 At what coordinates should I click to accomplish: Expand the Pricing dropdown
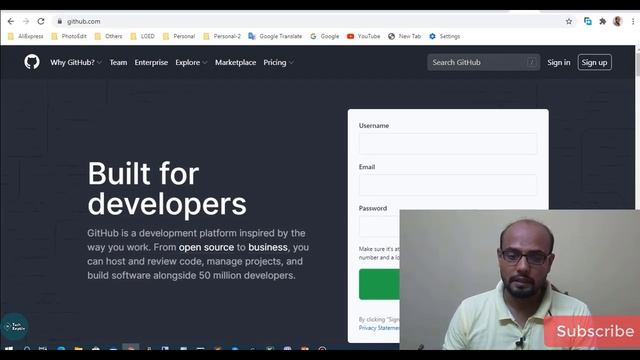coord(278,62)
